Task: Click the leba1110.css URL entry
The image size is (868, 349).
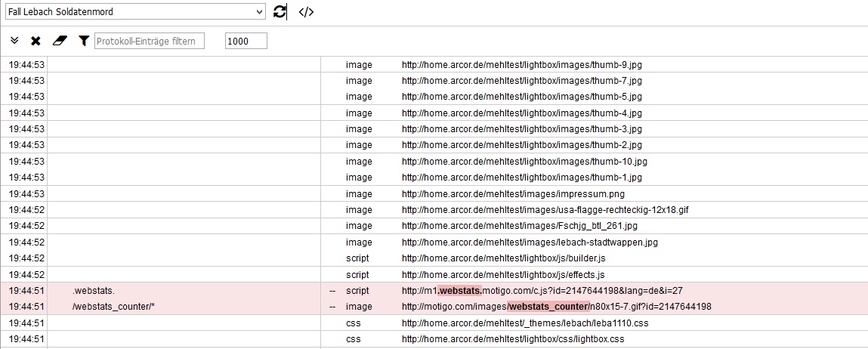Action: click(x=525, y=323)
